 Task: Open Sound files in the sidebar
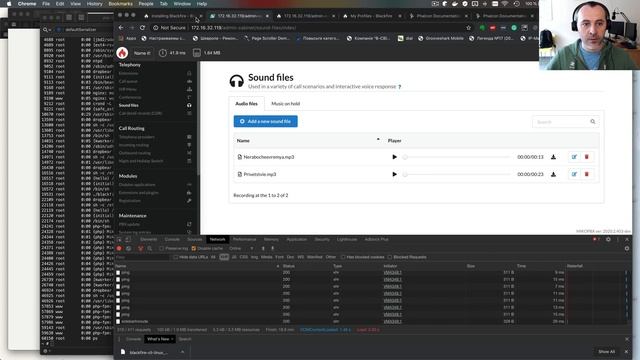129,105
